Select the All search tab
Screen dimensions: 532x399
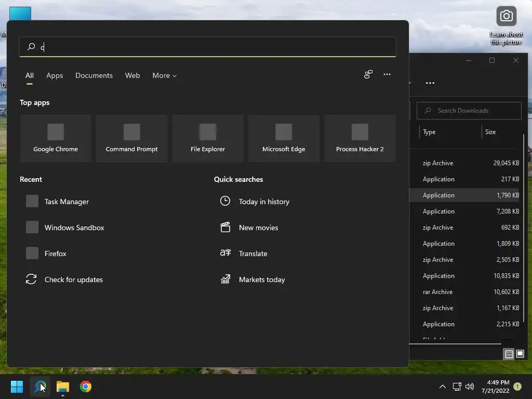click(30, 75)
